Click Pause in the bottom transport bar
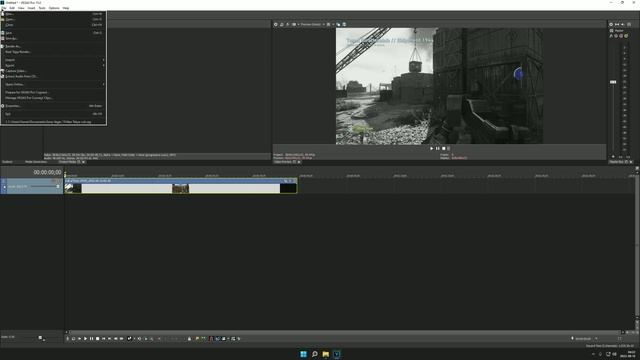Screen dimensions: 640x360 pyautogui.click(x=91, y=338)
